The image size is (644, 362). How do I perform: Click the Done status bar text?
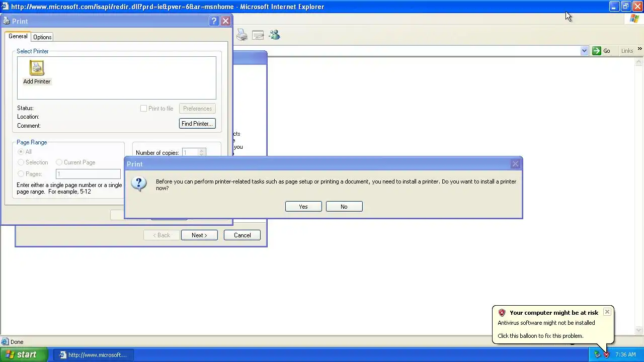click(17, 342)
